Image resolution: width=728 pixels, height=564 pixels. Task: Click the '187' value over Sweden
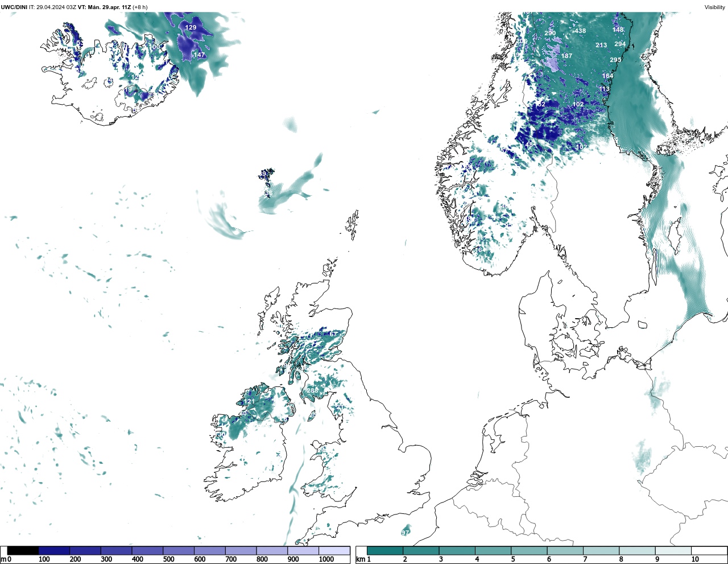(x=566, y=56)
